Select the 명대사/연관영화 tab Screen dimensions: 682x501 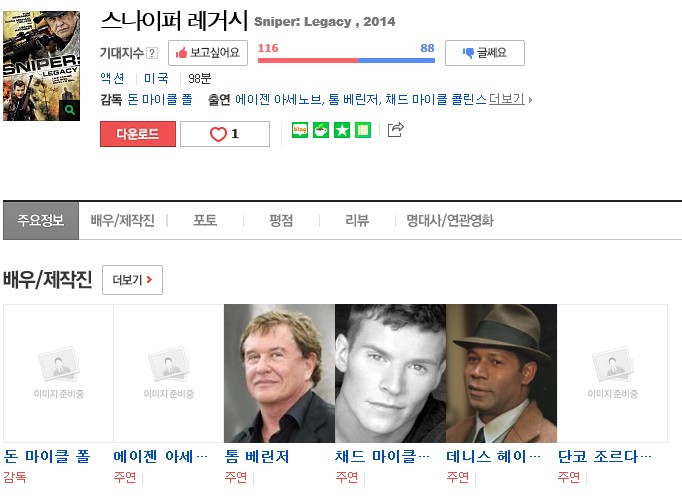[450, 220]
